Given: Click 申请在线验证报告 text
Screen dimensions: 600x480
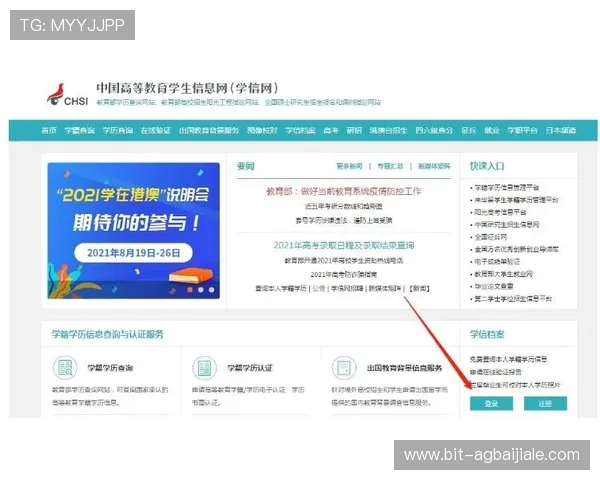Looking at the screenshot, I should coord(496,372).
